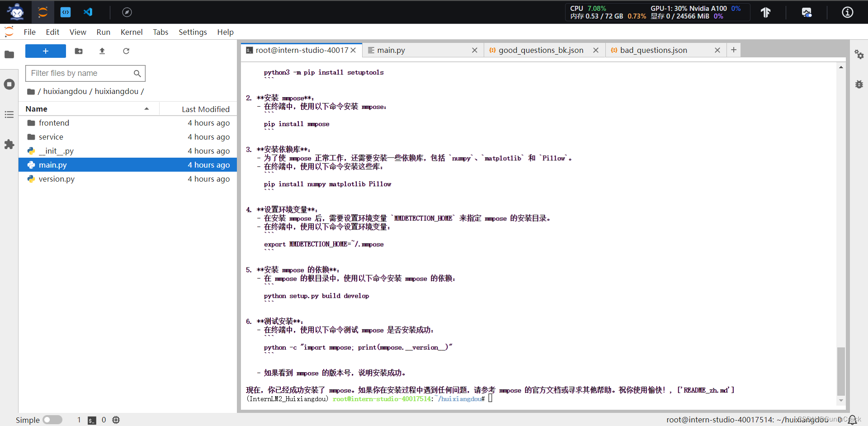Toggle Simple interface mode switch
The image size is (868, 426).
click(x=52, y=420)
